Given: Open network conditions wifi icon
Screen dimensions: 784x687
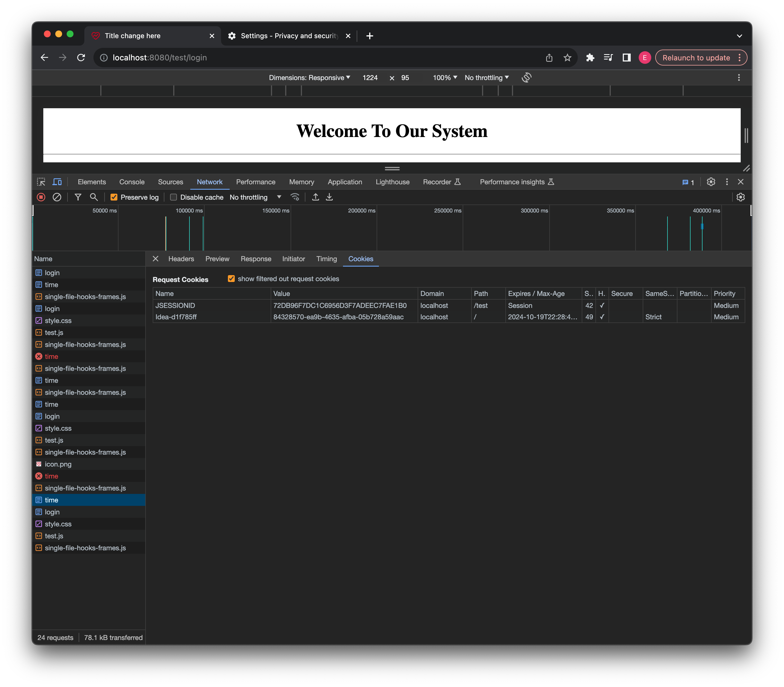Looking at the screenshot, I should [x=295, y=197].
